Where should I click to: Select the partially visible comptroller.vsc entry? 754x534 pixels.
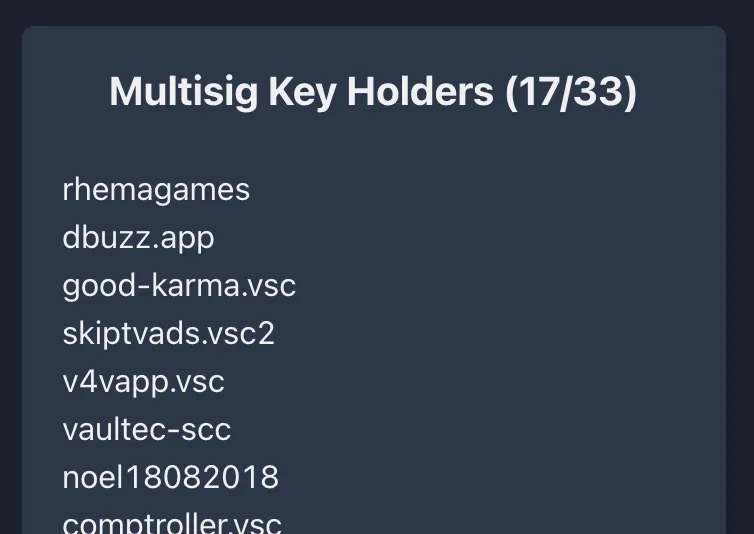click(x=172, y=523)
